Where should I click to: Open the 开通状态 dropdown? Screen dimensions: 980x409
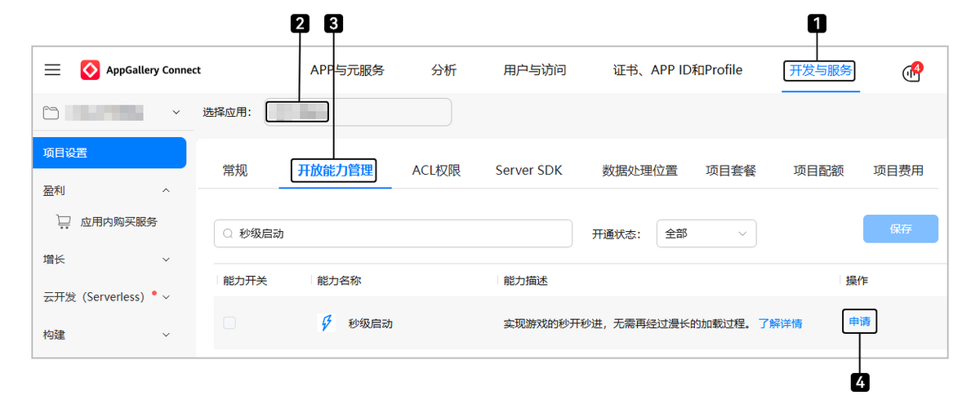706,233
